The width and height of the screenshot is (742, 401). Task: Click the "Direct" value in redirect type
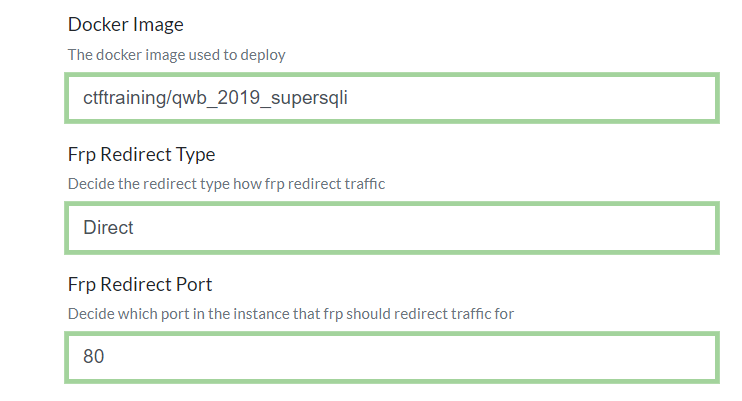(108, 228)
